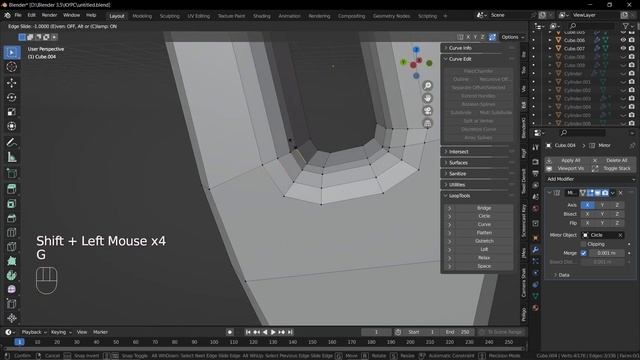Select the Annotate tool
This screenshot has width=640, height=360.
11,142
